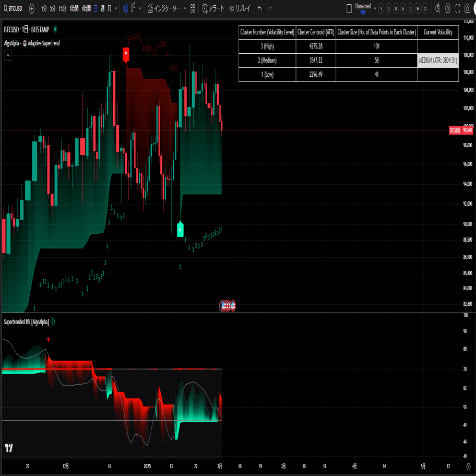
Task: Click the green market status dot
Action: pyautogui.click(x=55, y=29)
